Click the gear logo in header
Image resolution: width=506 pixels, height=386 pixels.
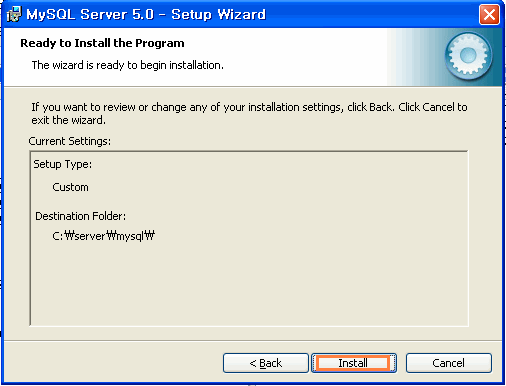pyautogui.click(x=468, y=56)
